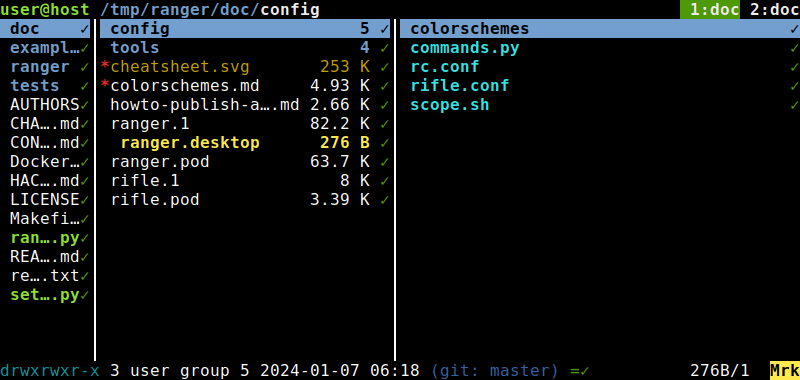Click the git checkmark beside LICENSE
Image resolution: width=800 pixels, height=380 pixels.
pyautogui.click(x=85, y=200)
